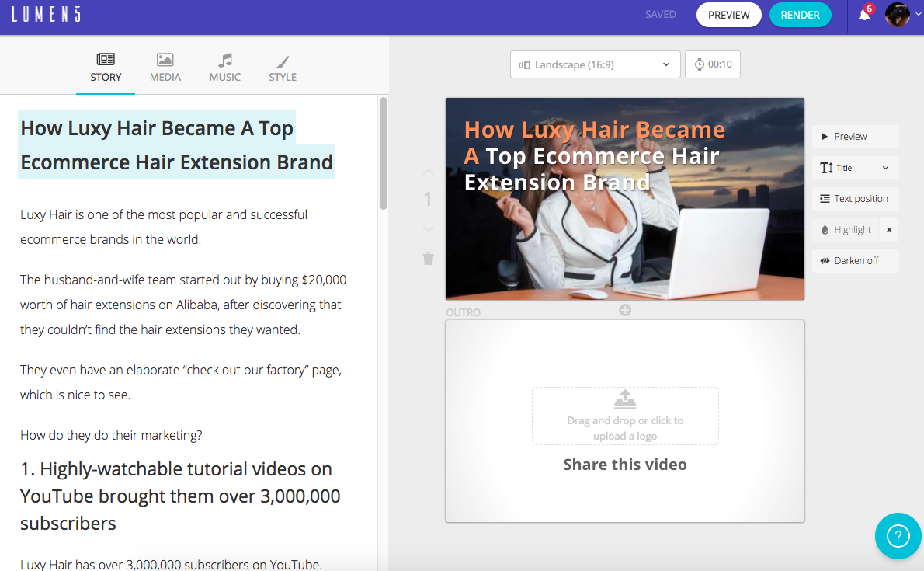
Task: Delete scene 1 with trash icon
Action: coord(429,259)
